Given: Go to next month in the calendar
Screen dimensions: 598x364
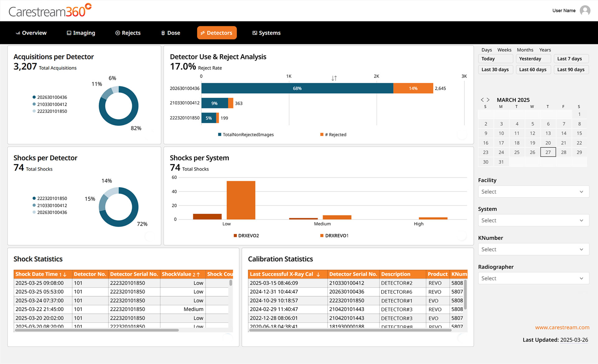Looking at the screenshot, I should [x=488, y=100].
